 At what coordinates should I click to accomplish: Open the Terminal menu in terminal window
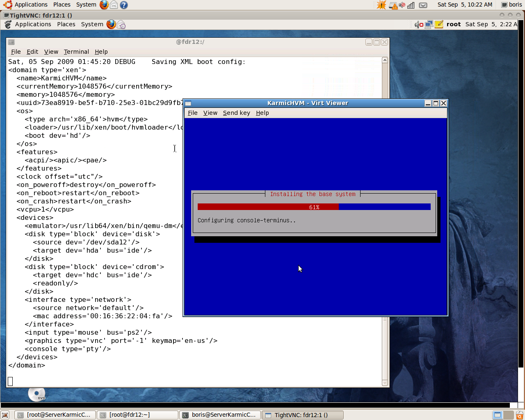(x=76, y=52)
